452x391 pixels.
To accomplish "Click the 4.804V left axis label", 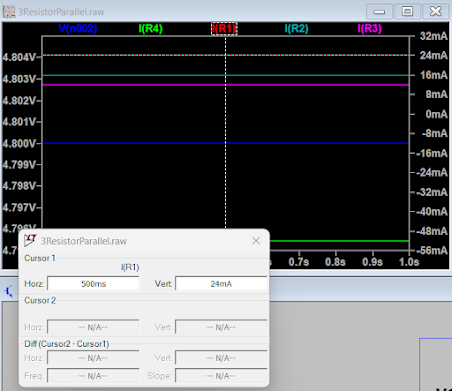I will [x=19, y=57].
